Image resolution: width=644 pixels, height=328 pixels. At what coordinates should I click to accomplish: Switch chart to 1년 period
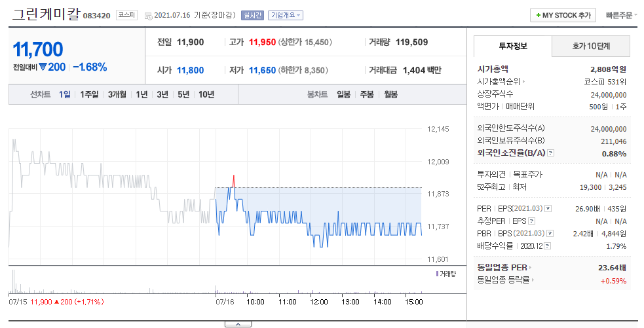click(x=142, y=94)
